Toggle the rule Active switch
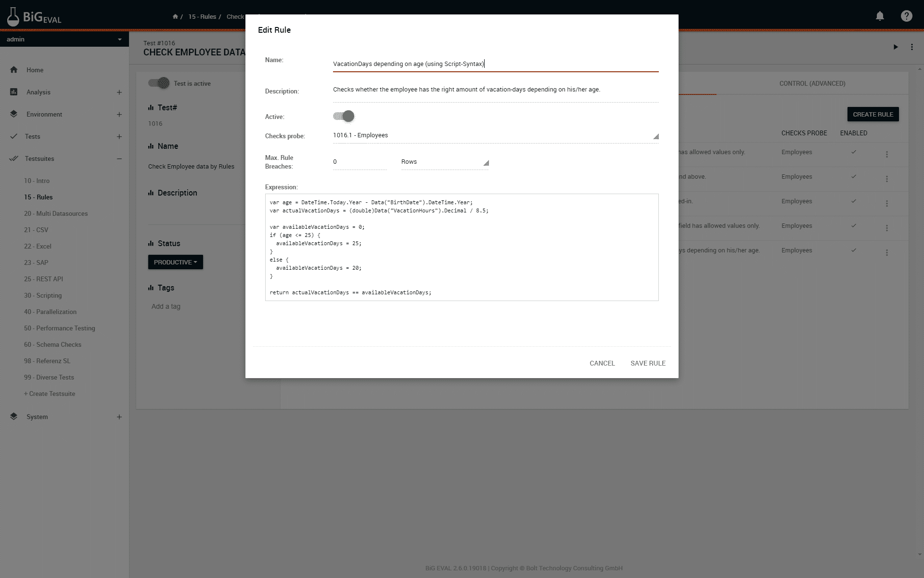The image size is (924, 578). pos(344,116)
